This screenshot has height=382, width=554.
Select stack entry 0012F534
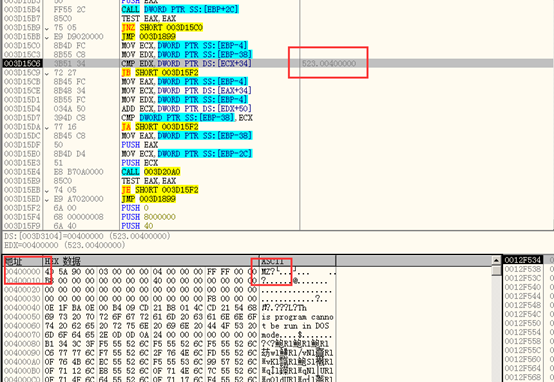(522, 260)
